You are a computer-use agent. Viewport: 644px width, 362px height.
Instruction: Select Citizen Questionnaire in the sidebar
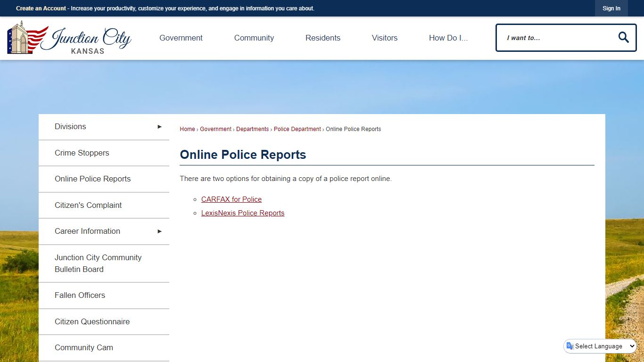tap(104, 322)
